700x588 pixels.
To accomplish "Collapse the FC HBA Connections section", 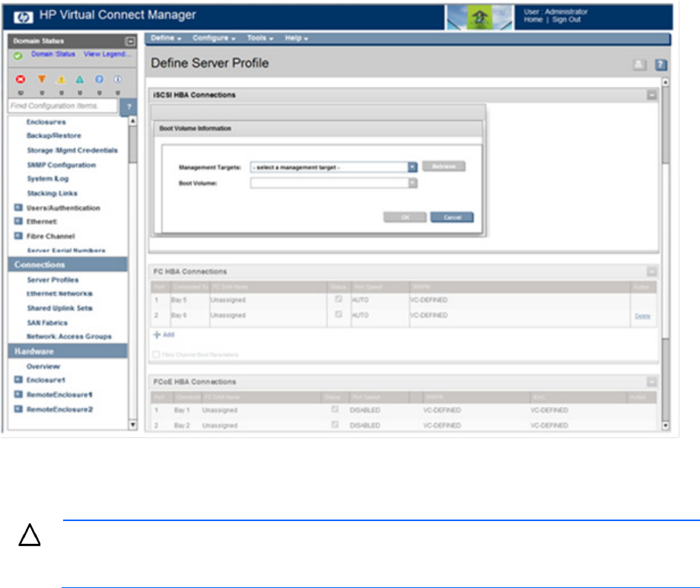I will point(652,272).
